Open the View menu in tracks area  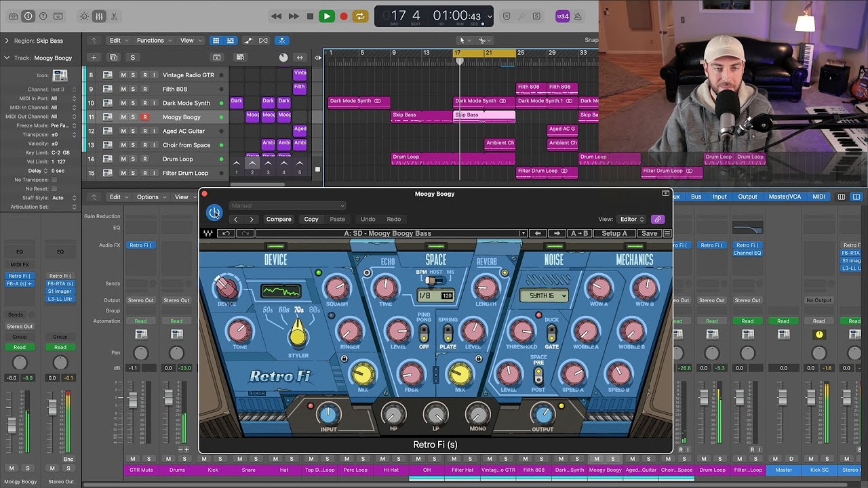(190, 41)
